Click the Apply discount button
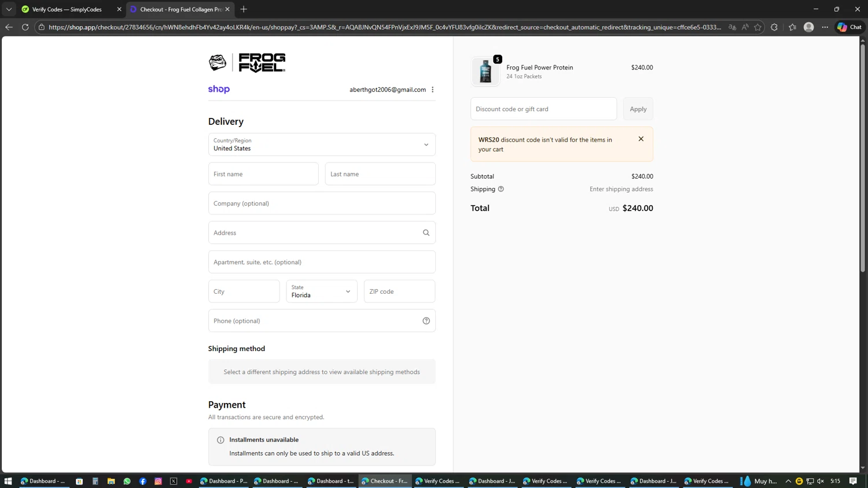Viewport: 868px width, 488px height. point(638,109)
